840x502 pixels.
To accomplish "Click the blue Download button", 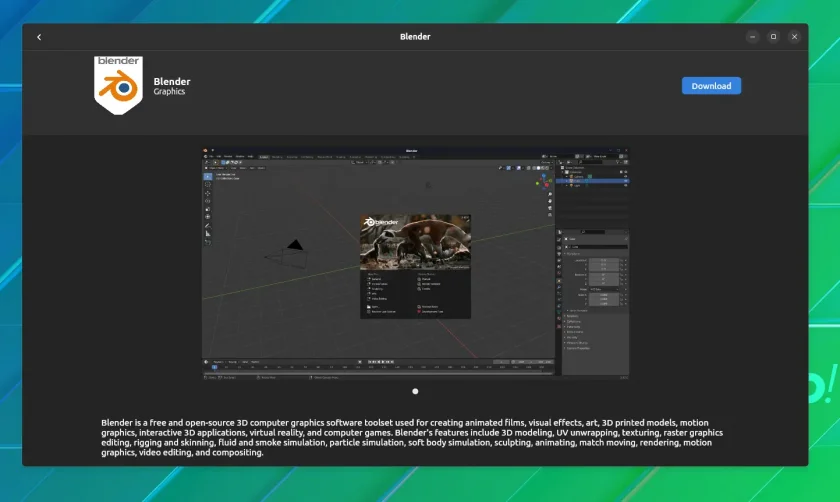I will tap(711, 86).
